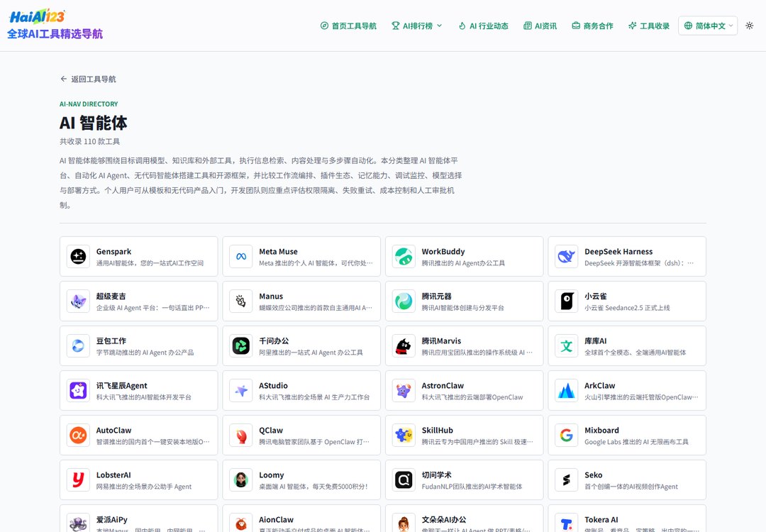
Task: Click the AutoClaw orange icon
Action: (x=78, y=436)
